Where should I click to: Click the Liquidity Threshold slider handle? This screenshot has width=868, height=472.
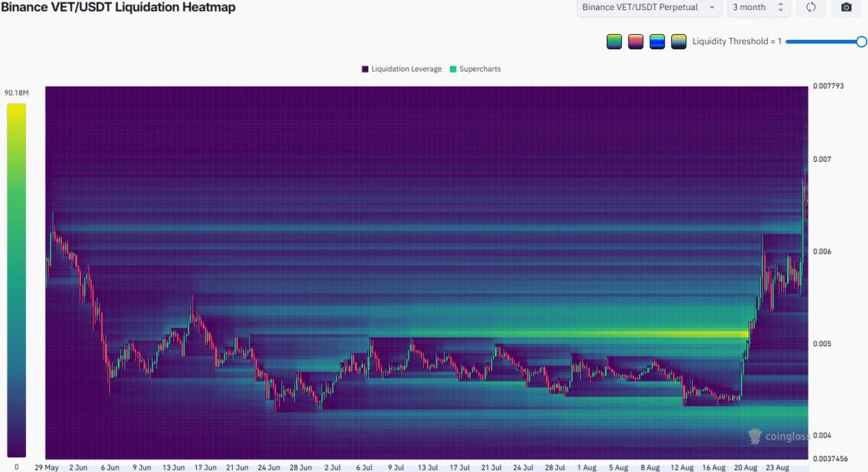(861, 41)
